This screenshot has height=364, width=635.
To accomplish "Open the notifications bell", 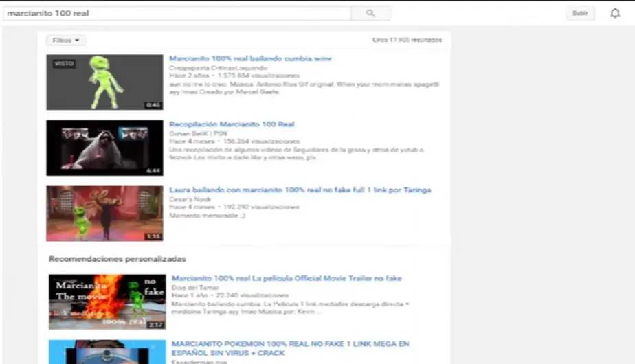I will point(615,13).
